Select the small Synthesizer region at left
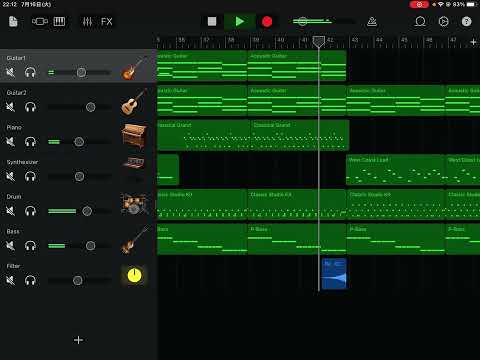 pyautogui.click(x=168, y=170)
